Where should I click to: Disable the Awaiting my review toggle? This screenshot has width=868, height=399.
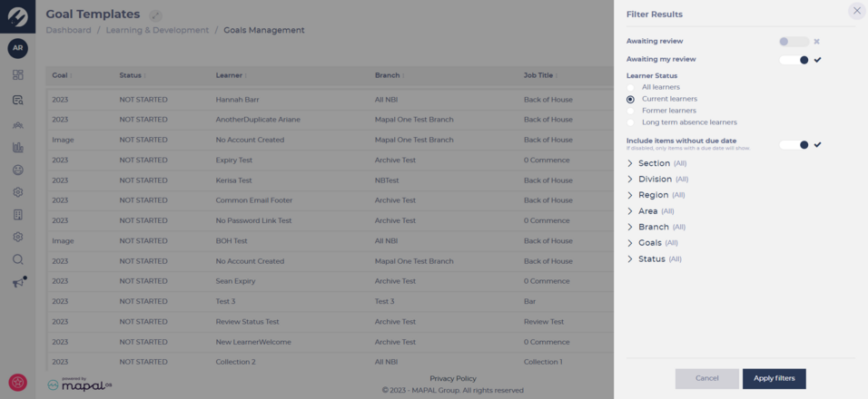click(x=794, y=60)
